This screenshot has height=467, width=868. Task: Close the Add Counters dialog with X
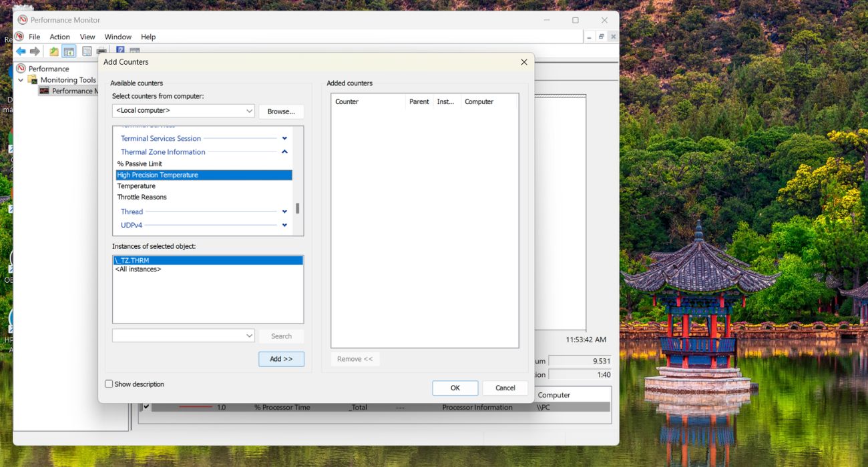[x=523, y=62]
